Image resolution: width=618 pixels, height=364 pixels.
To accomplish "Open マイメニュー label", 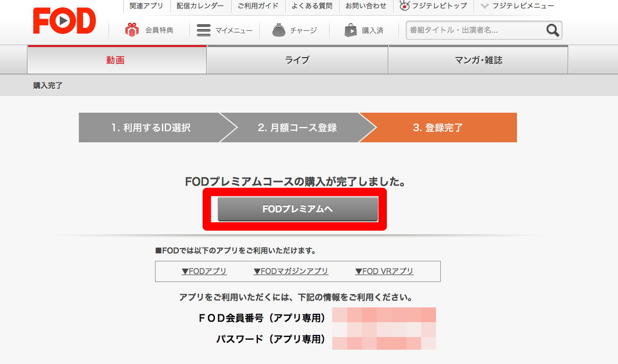I will pos(234,30).
